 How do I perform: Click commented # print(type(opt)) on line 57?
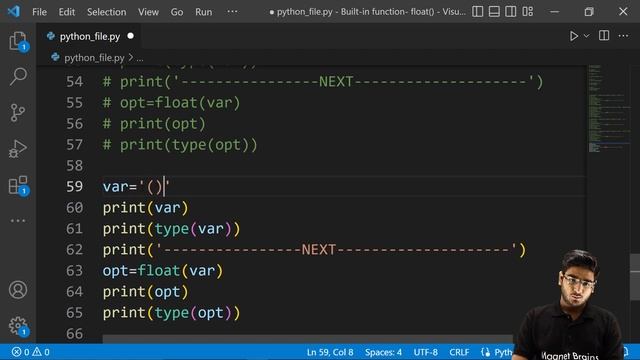click(x=180, y=144)
